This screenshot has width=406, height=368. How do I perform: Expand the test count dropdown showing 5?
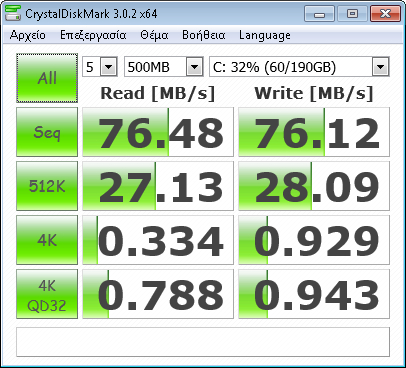[x=109, y=67]
